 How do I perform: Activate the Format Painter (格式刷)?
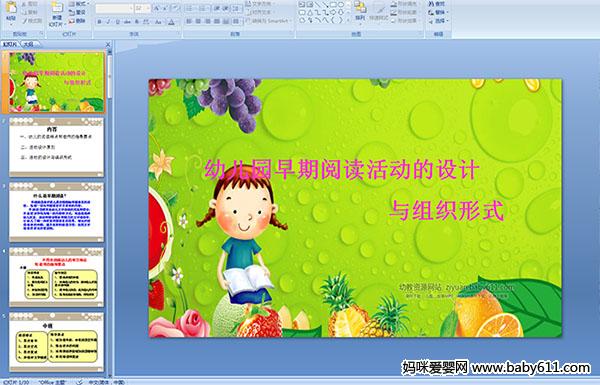[x=33, y=21]
